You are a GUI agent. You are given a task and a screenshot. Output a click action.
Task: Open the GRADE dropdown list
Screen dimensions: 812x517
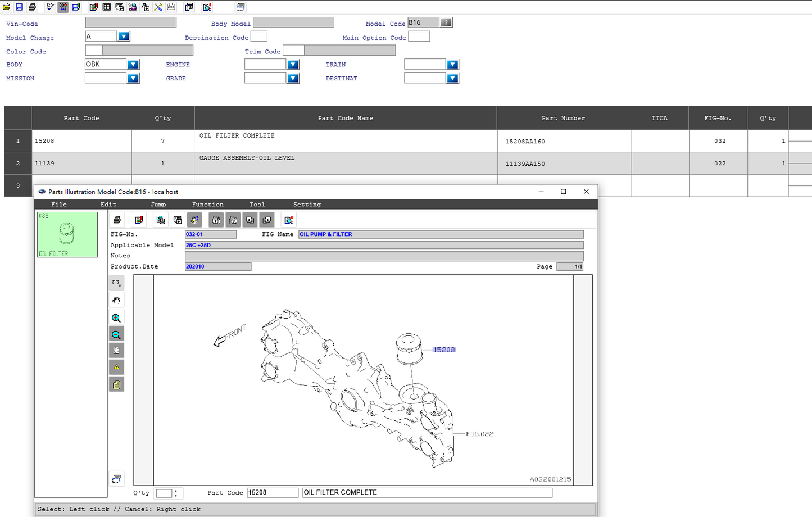coord(293,79)
